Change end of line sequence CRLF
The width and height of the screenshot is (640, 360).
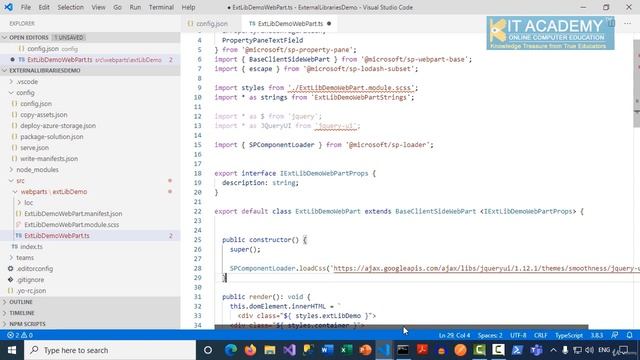tap(540, 335)
